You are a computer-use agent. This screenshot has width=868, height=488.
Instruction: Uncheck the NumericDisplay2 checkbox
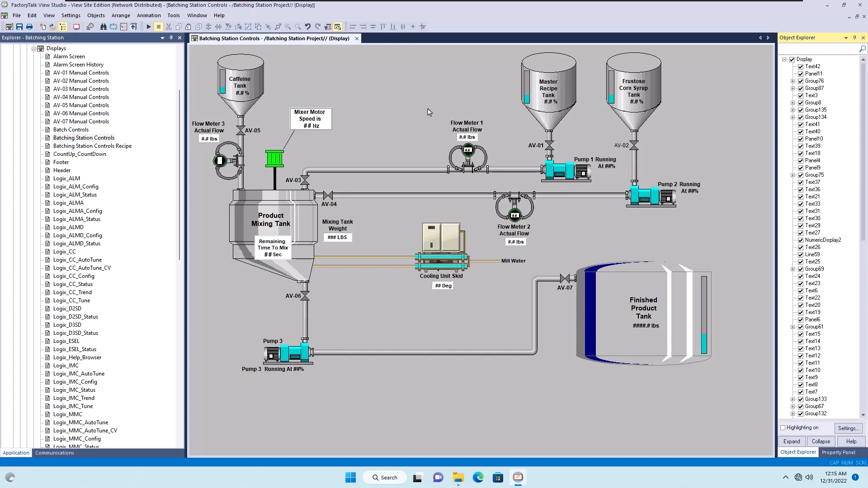click(801, 240)
